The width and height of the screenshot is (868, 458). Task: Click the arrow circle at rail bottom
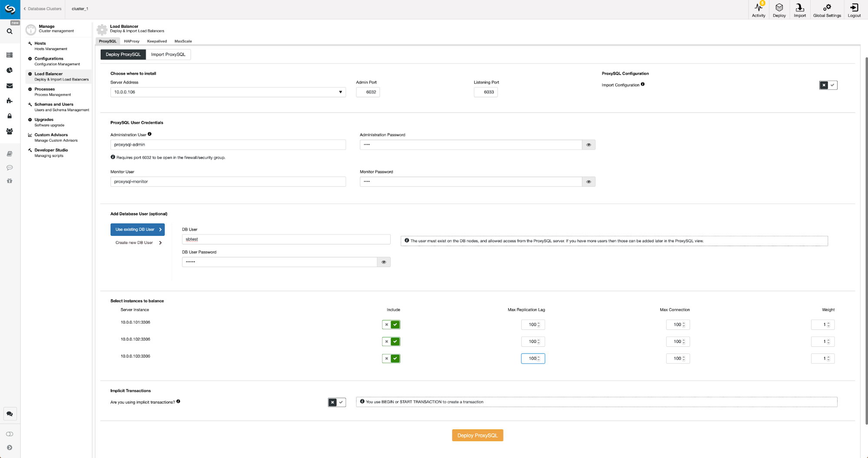pos(10,448)
